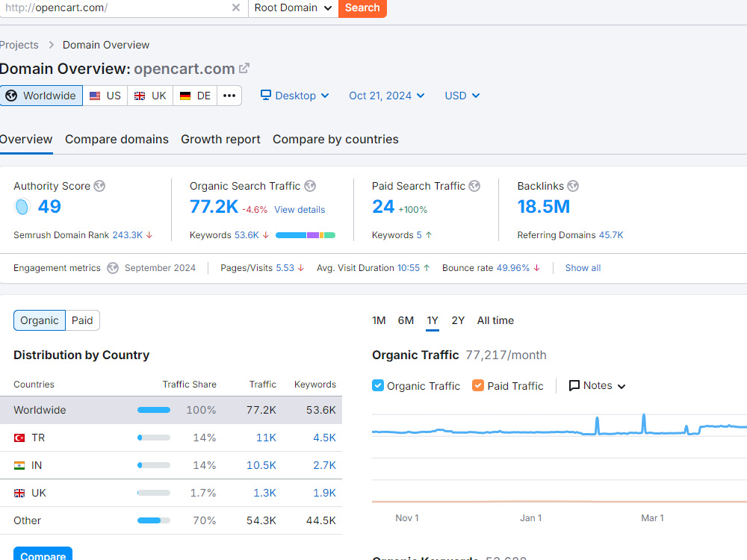
Task: Select the US database button
Action: pyautogui.click(x=105, y=96)
